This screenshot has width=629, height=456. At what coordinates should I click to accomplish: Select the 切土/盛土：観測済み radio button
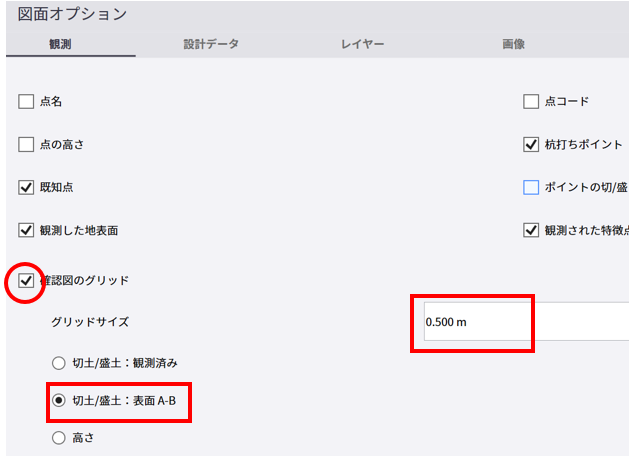60,362
